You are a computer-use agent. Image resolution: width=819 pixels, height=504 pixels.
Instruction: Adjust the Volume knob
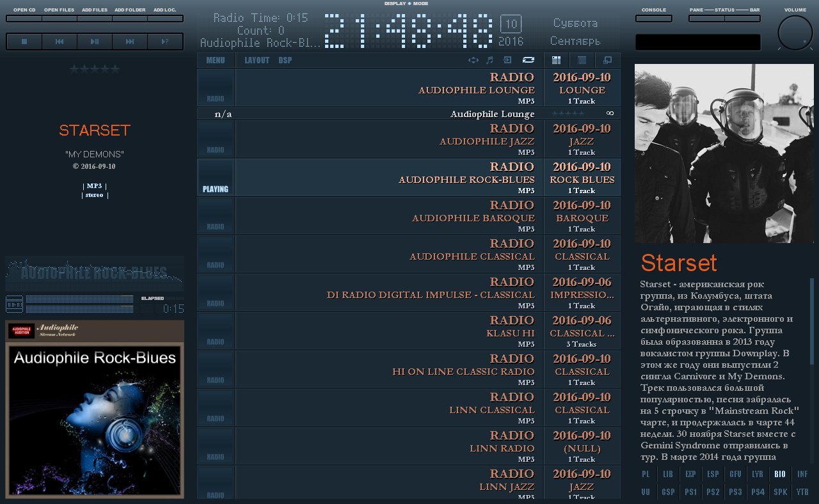pos(795,33)
